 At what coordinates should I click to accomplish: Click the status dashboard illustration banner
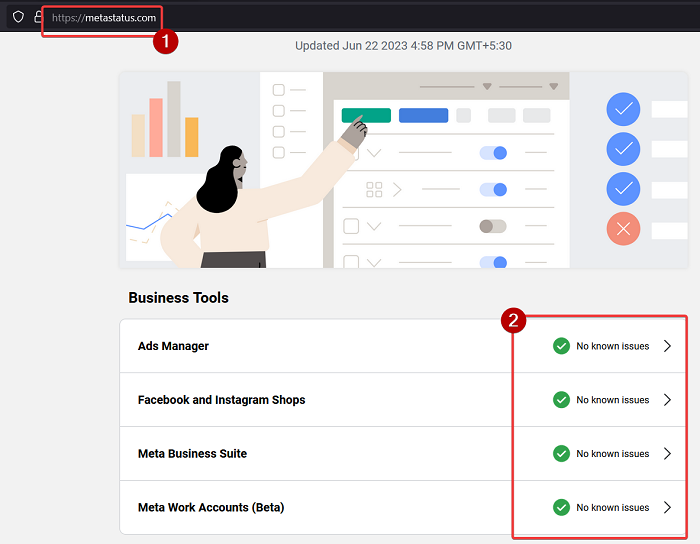click(404, 170)
